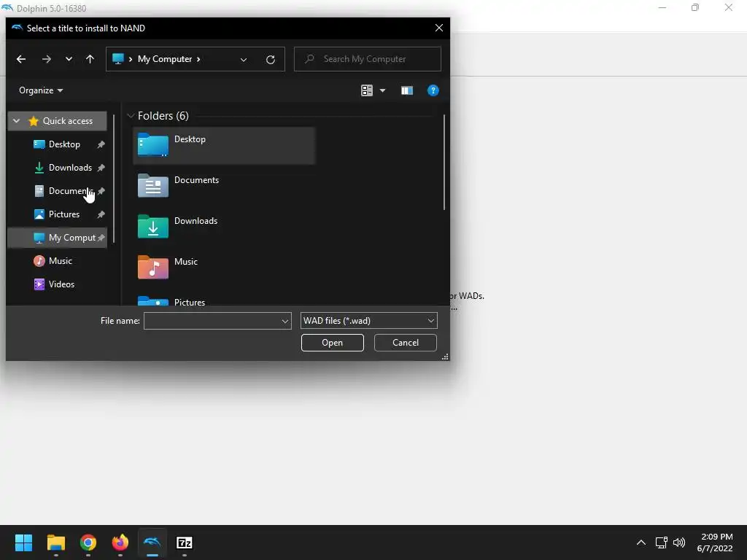Image resolution: width=747 pixels, height=560 pixels.
Task: Select the Desktop folder in the list
Action: pos(224,146)
